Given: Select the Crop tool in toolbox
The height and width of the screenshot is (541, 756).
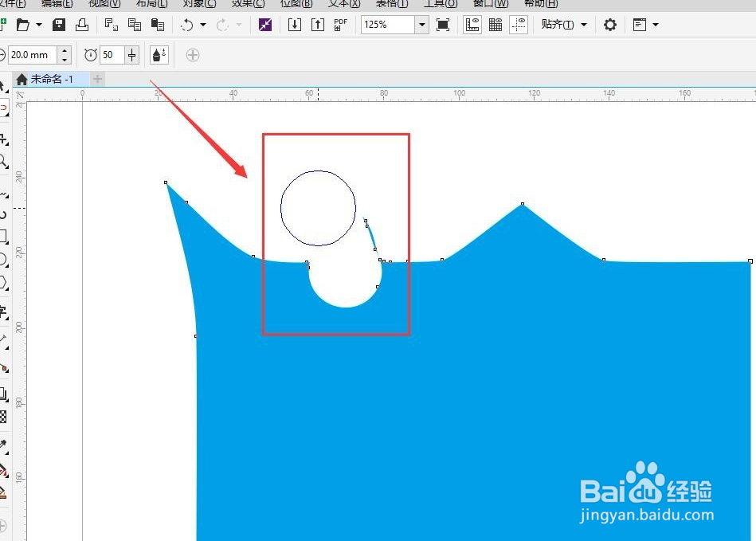Looking at the screenshot, I should [x=3, y=139].
